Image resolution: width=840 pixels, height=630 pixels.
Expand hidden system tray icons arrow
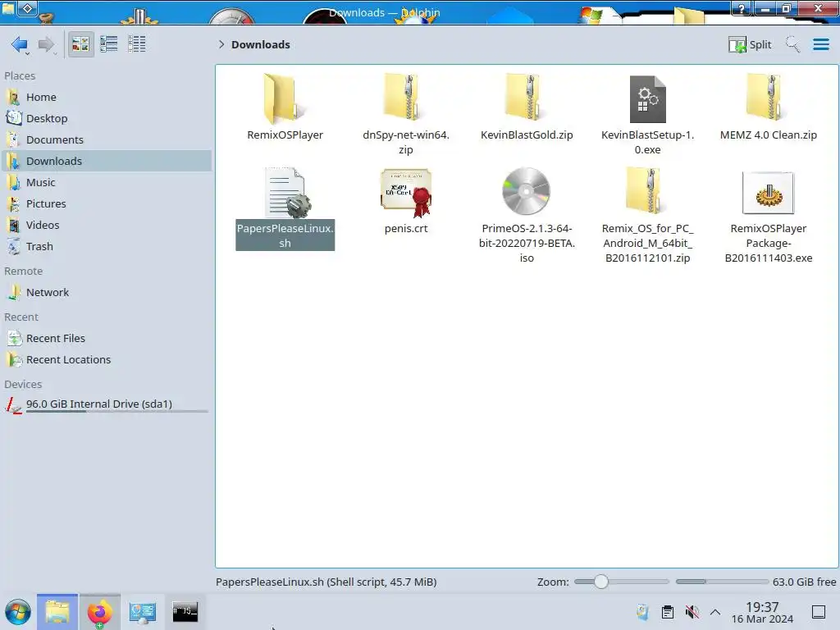coord(715,612)
